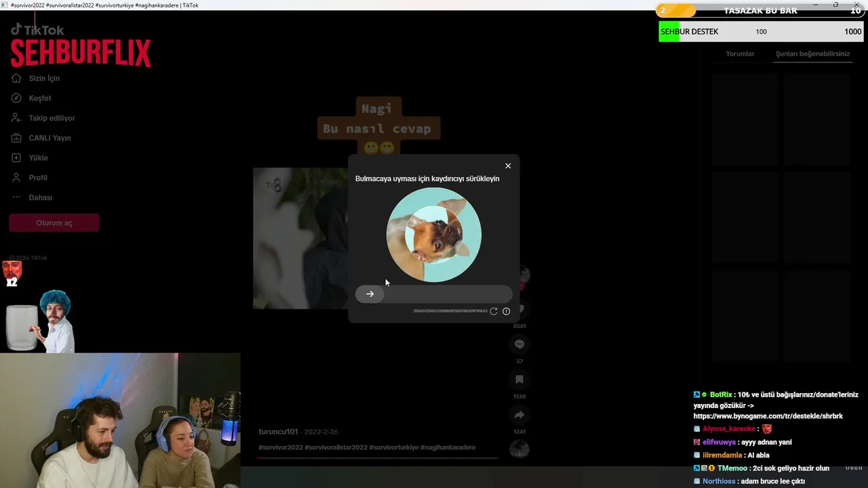Open Sizin İçin home feed
868x488 pixels.
pyautogui.click(x=44, y=79)
